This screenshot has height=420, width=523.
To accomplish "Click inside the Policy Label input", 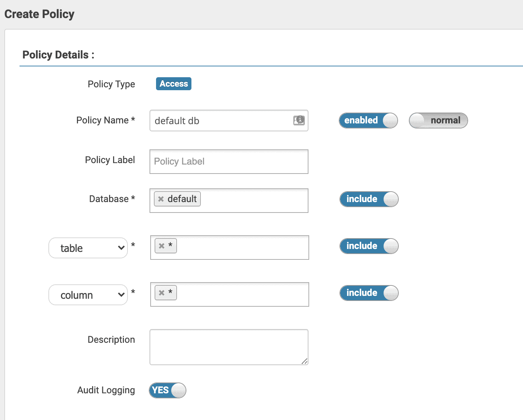I will (229, 161).
